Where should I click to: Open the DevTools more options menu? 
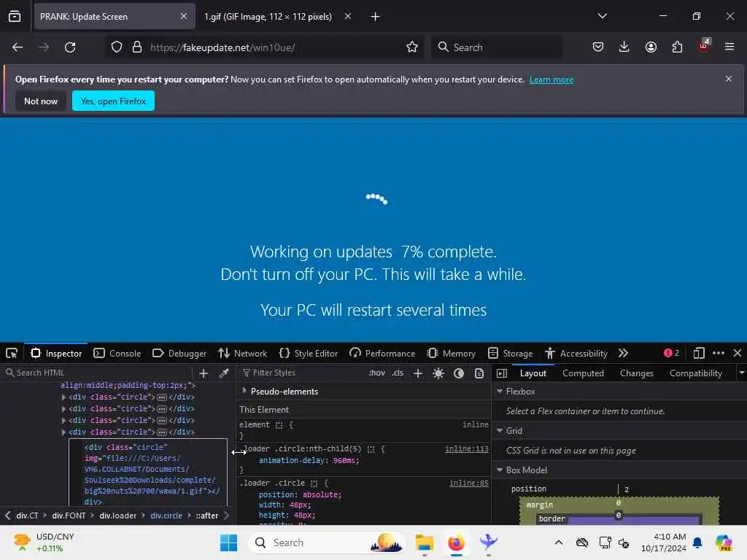point(719,353)
